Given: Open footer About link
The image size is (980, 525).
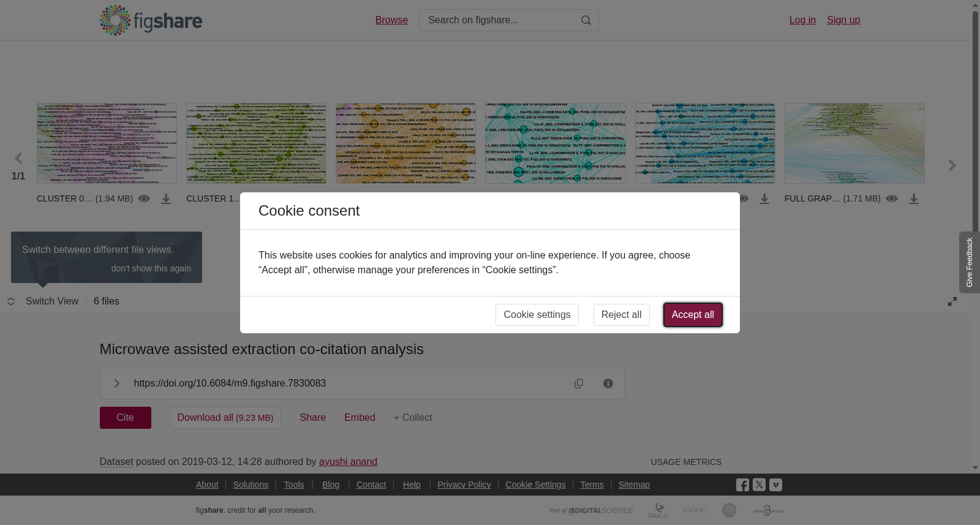Looking at the screenshot, I should 207,485.
